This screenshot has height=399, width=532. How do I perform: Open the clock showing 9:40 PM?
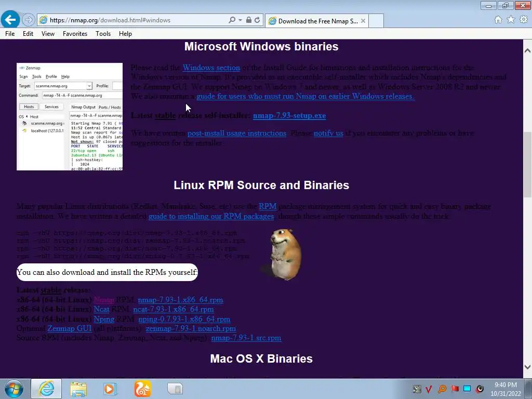[x=506, y=389]
